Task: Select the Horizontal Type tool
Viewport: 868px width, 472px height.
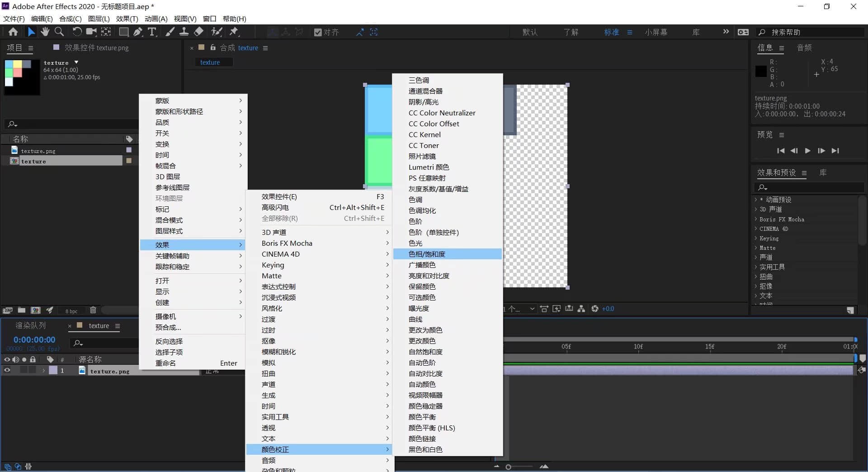Action: click(152, 32)
